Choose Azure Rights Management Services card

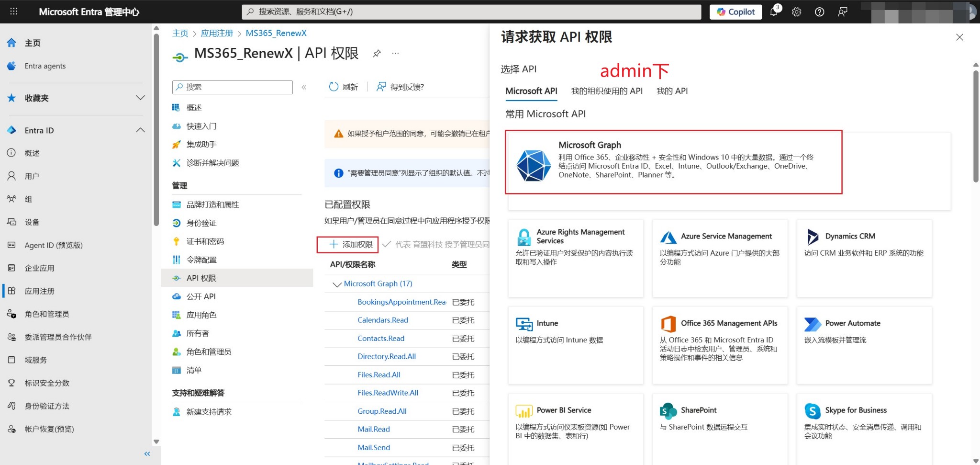576,259
